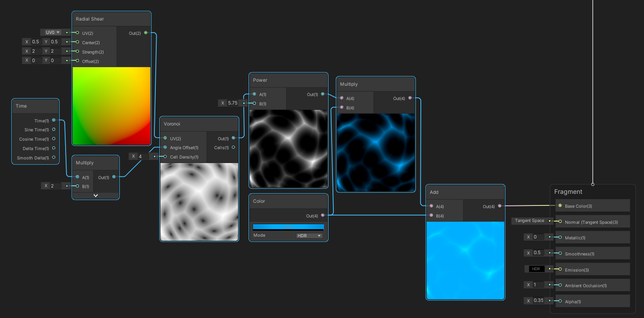
Task: Click the Alpha value field 0.35
Action: coord(538,301)
